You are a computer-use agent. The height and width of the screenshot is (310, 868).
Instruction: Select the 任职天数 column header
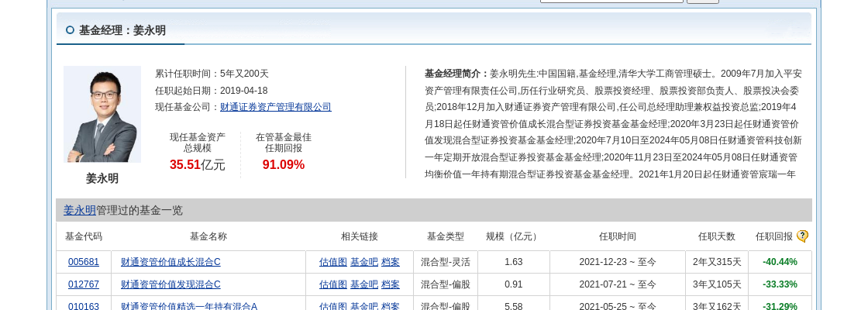point(716,236)
